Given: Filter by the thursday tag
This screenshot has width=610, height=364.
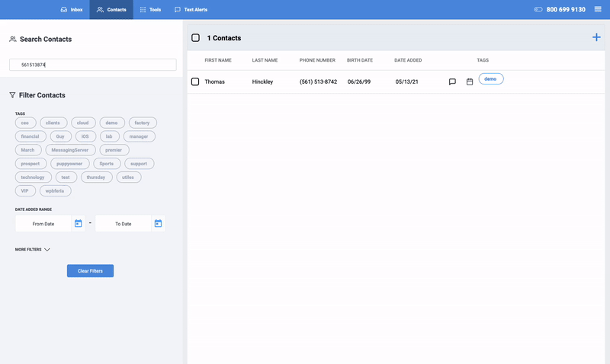Looking at the screenshot, I should (x=97, y=177).
